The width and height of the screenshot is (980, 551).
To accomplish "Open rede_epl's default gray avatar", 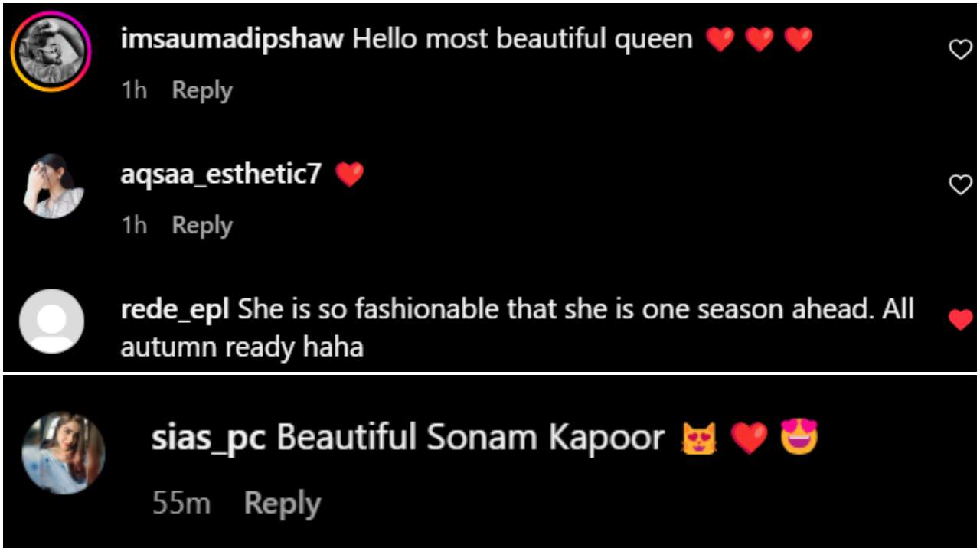I will (51, 321).
